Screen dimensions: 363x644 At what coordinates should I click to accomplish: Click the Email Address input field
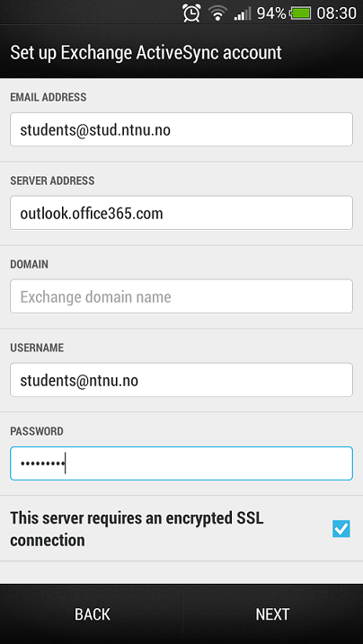click(181, 129)
